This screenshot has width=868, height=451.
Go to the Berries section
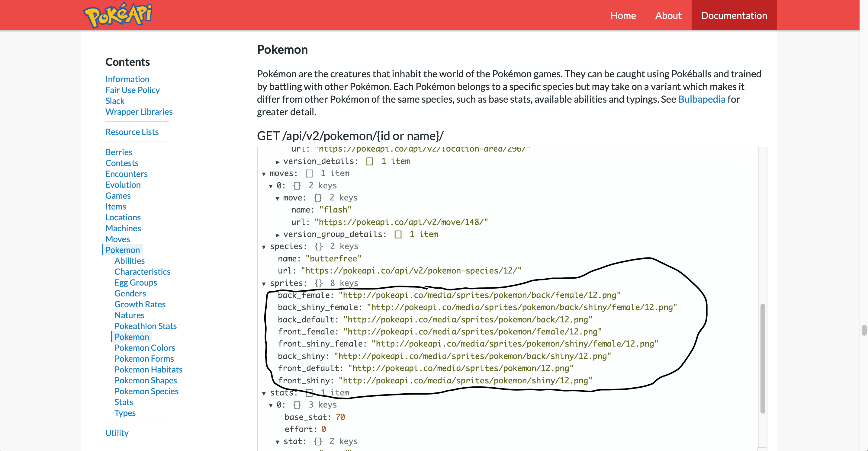tap(119, 152)
